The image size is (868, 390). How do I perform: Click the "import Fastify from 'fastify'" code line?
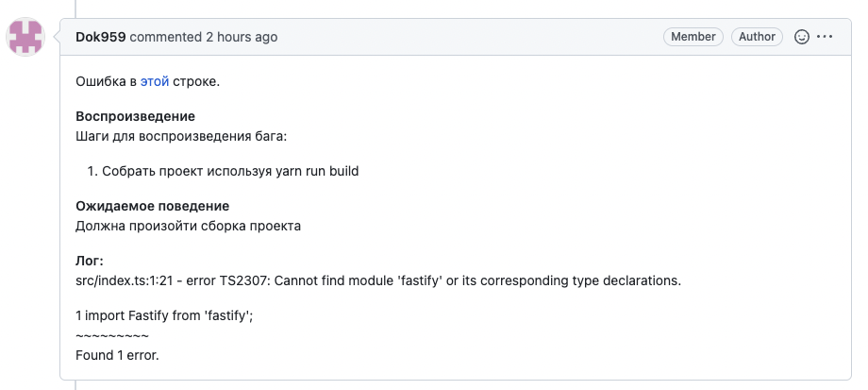tap(164, 315)
